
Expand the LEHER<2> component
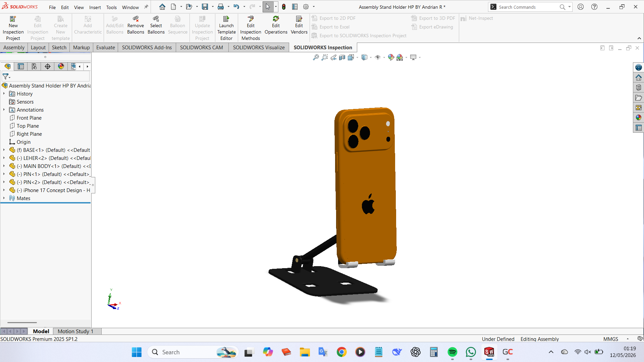(4, 158)
